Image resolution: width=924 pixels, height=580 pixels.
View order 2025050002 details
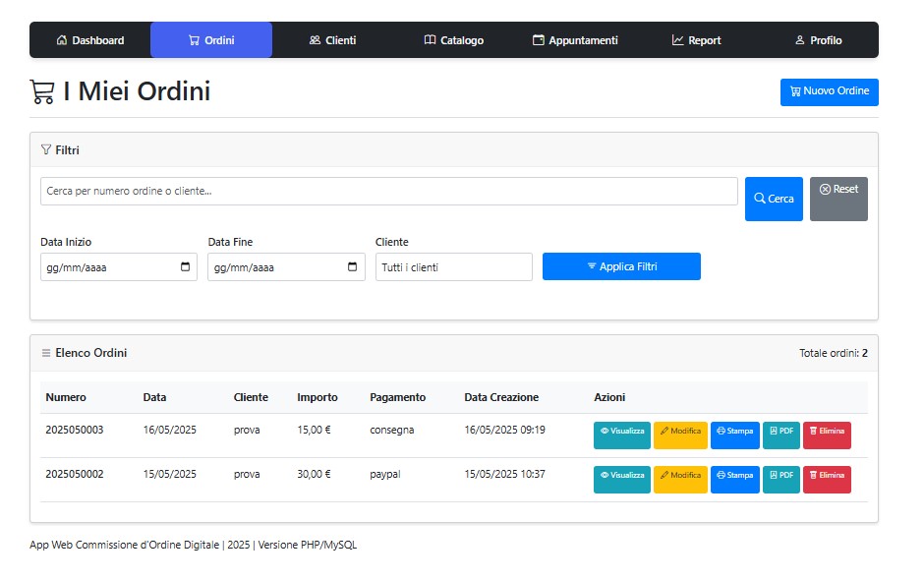pos(621,476)
